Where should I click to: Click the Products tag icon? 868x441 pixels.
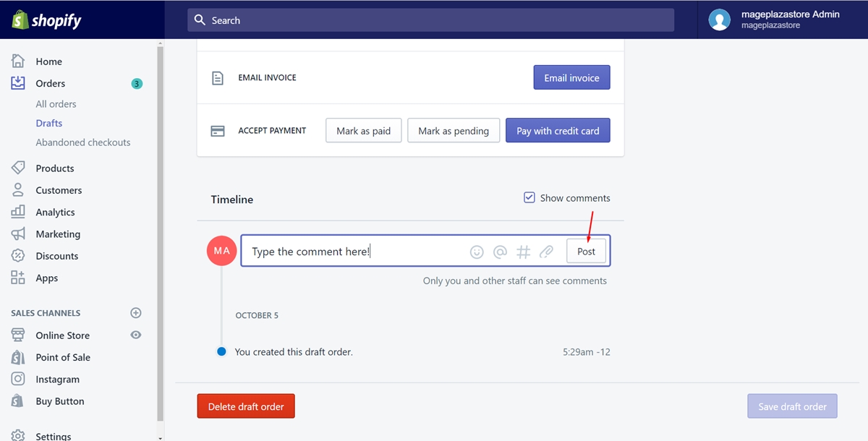[18, 168]
